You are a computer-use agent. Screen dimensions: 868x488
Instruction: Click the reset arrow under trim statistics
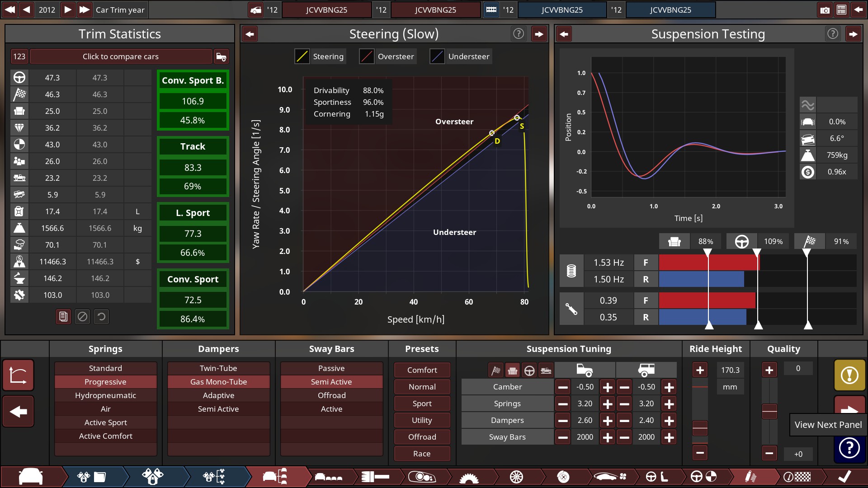101,317
